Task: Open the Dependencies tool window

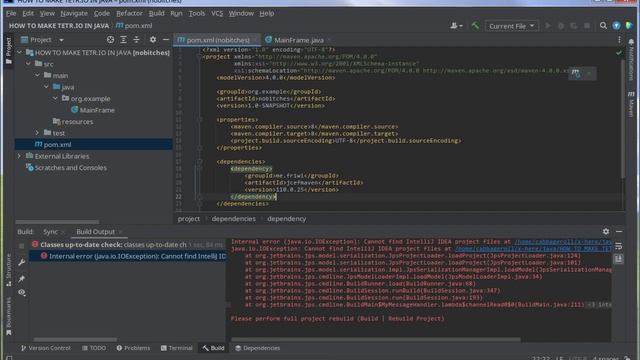Action: pyautogui.click(x=258, y=348)
